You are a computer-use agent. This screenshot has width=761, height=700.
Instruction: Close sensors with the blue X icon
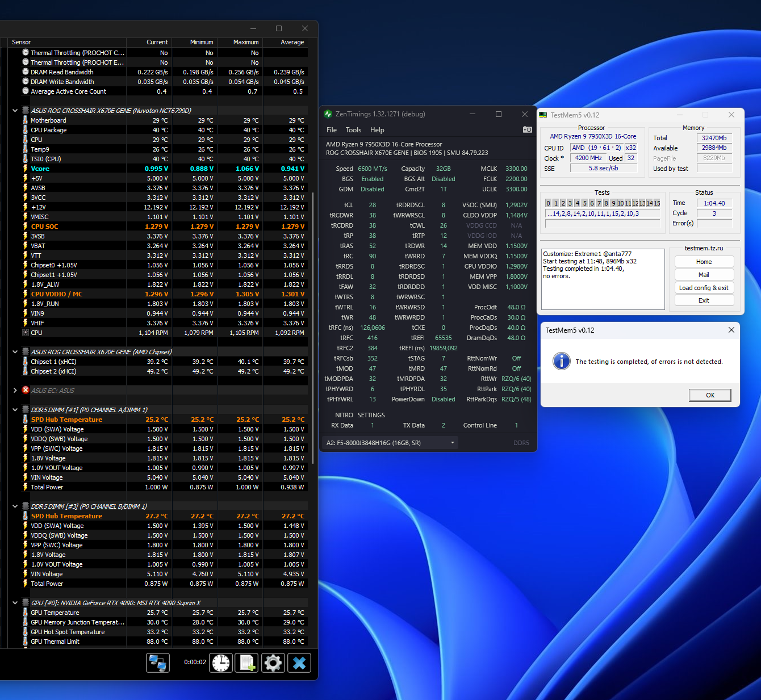299,663
